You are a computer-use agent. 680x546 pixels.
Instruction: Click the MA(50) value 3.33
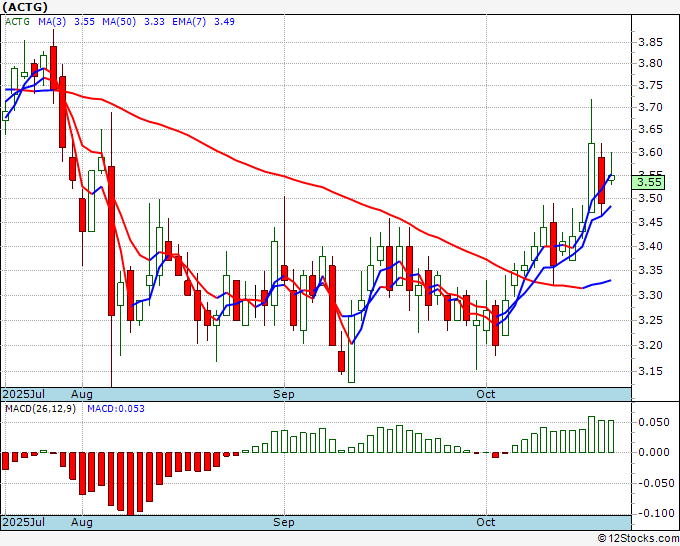[154, 21]
